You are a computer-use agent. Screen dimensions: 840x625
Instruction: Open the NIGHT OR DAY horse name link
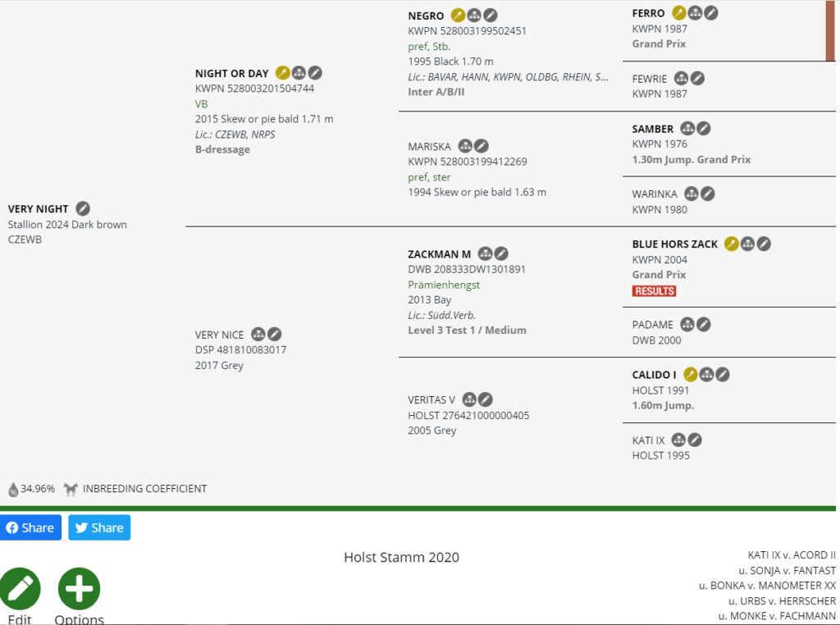231,73
